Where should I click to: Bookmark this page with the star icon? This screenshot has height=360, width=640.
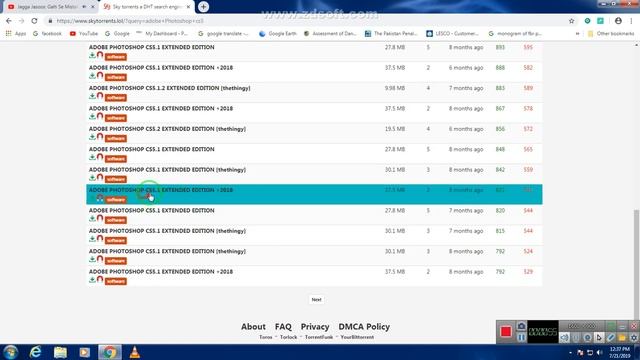(571, 21)
